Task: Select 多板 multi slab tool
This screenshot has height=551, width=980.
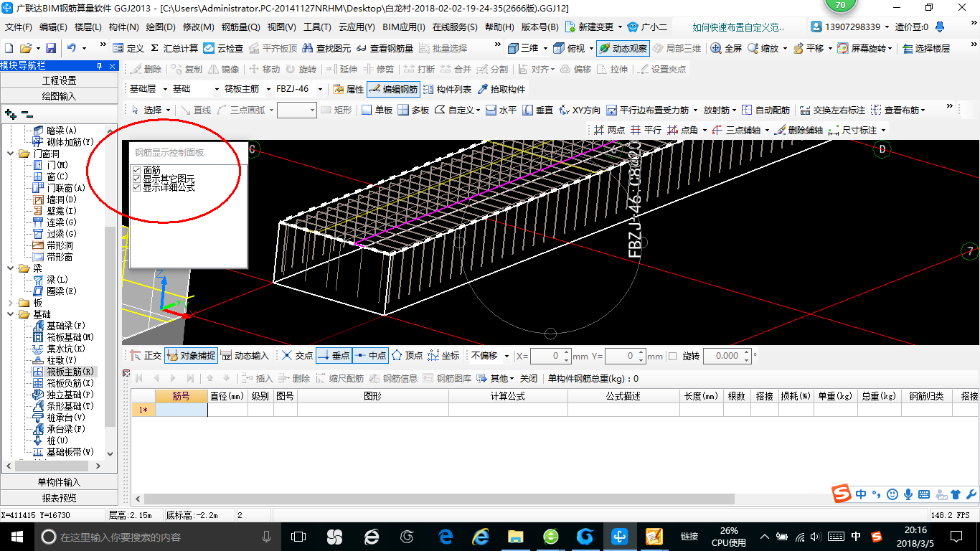Action: [x=413, y=110]
